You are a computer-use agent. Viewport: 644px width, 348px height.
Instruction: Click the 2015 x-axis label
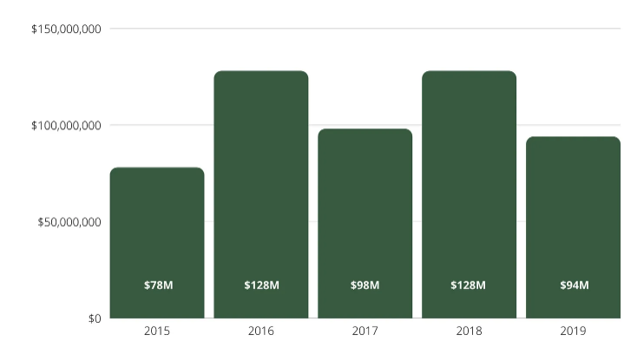coord(157,332)
